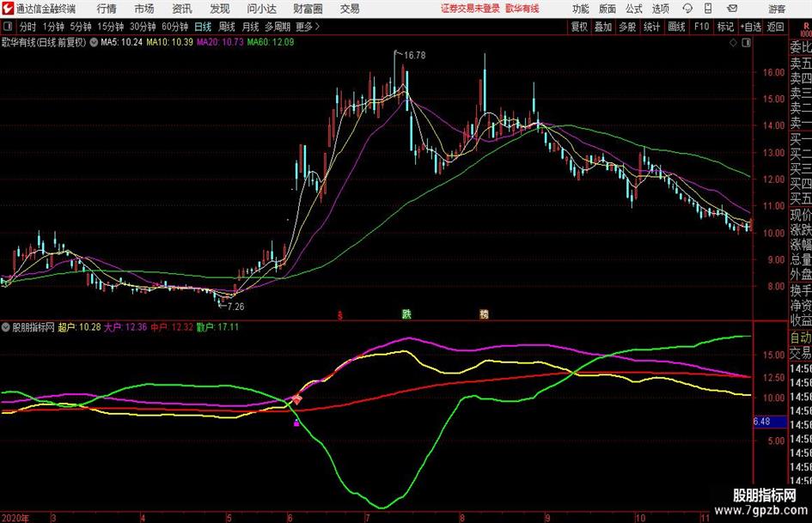Screen dimensions: 812x523
Task: Click the diamond icon above the chart
Action: pos(733,43)
